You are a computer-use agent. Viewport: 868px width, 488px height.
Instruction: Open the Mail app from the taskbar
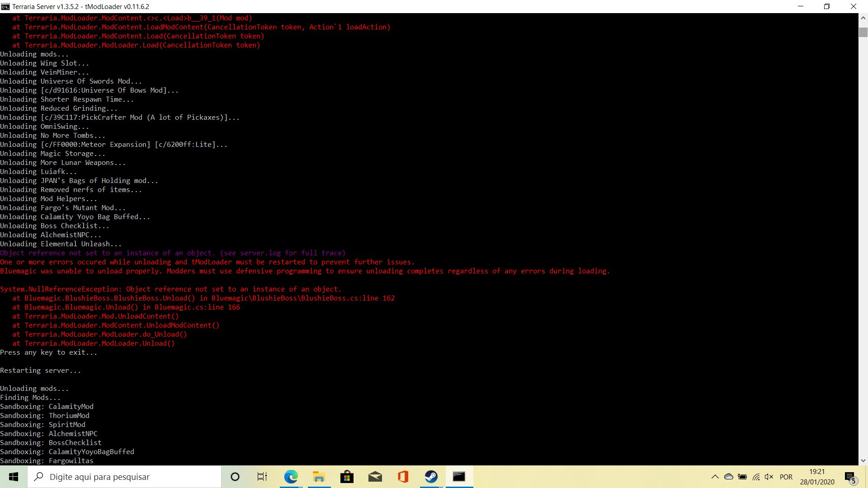[375, 477]
